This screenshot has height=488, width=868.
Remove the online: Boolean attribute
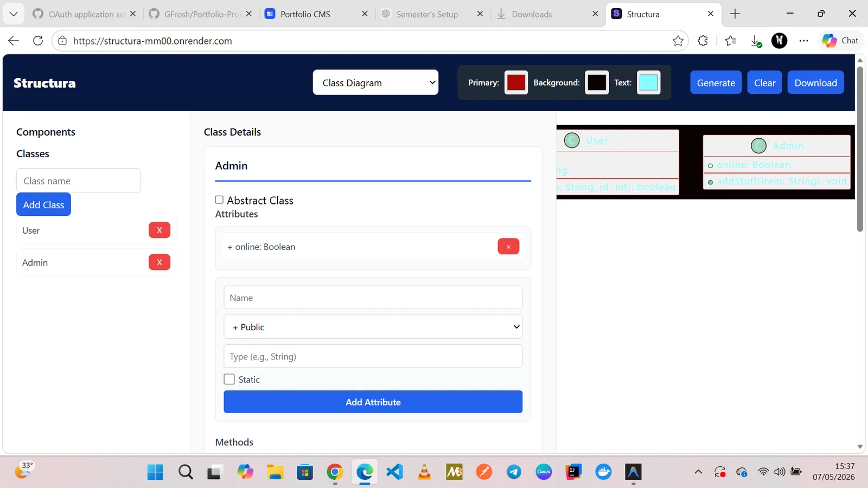pos(508,247)
